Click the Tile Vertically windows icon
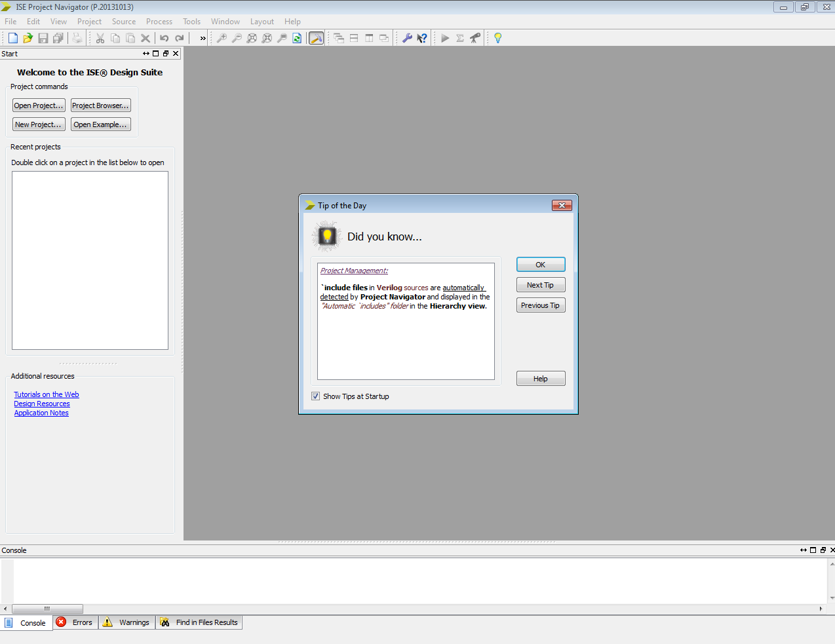835x644 pixels. 369,38
